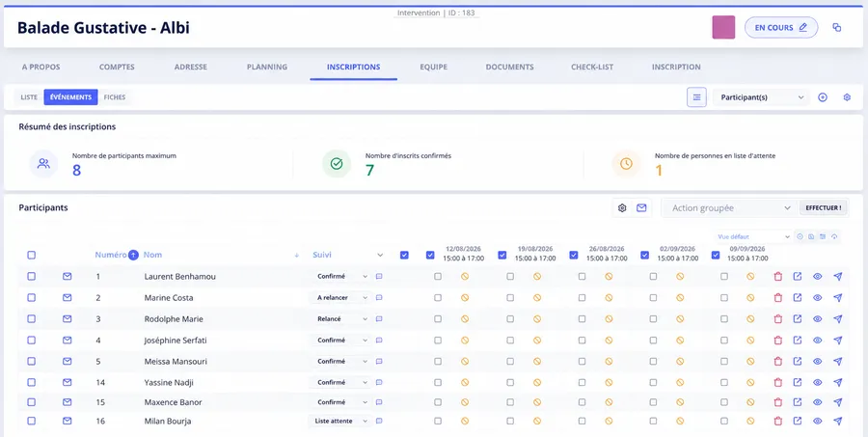868x437 pixels.
Task: Click Marine Costa's 19/08/2026 orange ban icon
Action: pyautogui.click(x=537, y=297)
